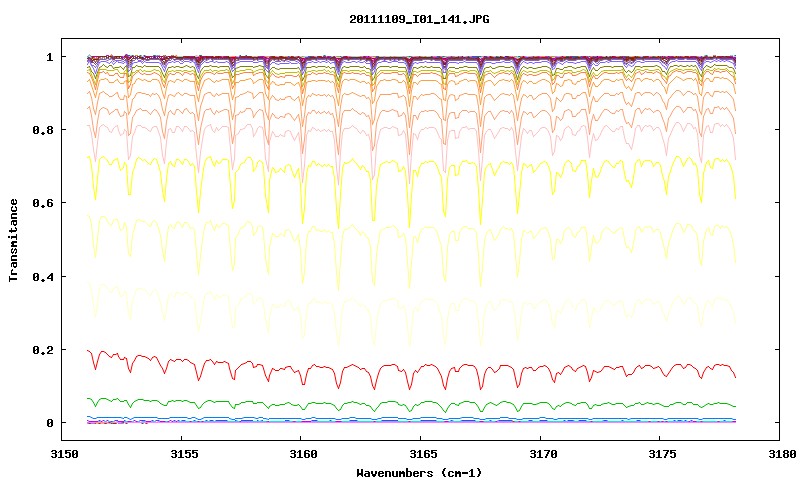This screenshot has height=480, width=800.
Task: Click the x-axis tick label 3150
Action: coord(64,454)
